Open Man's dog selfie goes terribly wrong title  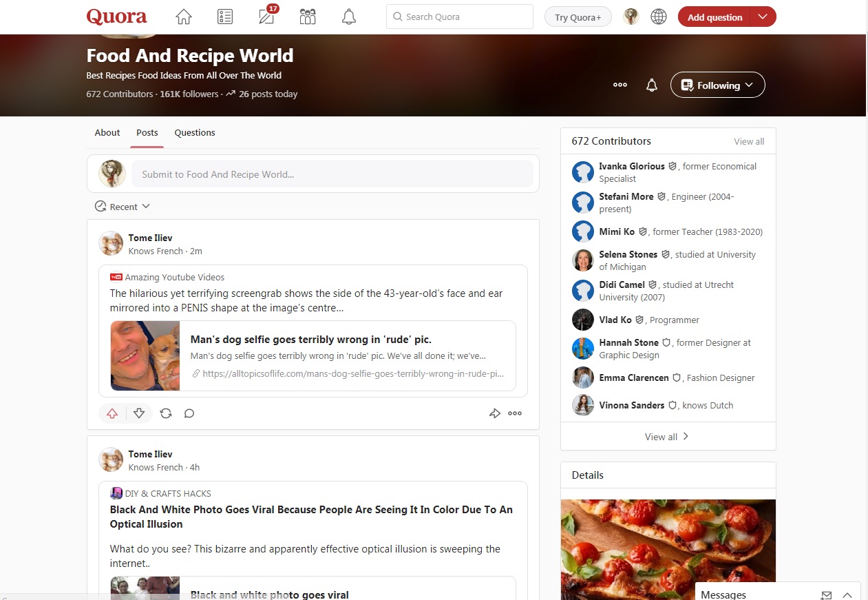tap(311, 339)
